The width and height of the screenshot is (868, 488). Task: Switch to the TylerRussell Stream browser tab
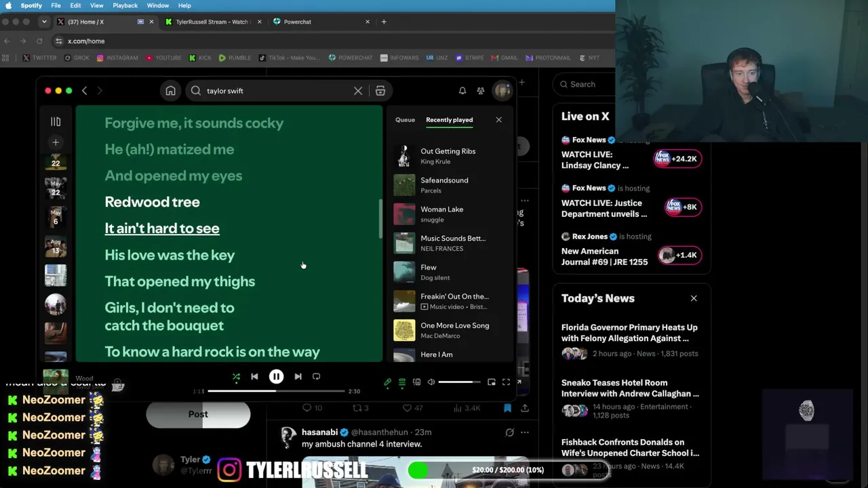(x=212, y=22)
